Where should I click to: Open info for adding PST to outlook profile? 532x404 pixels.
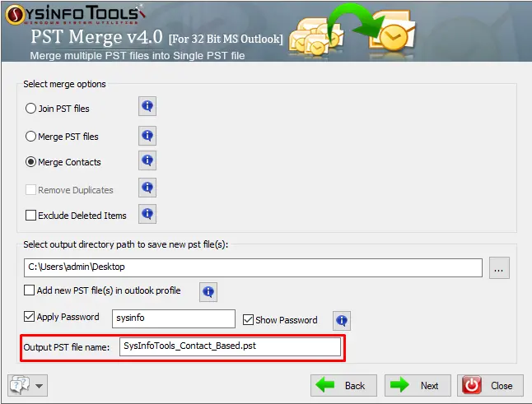coord(208,292)
